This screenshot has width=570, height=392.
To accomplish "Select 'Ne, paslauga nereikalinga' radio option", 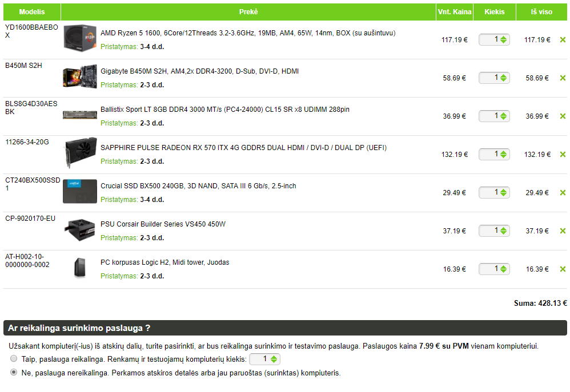I will 14,372.
